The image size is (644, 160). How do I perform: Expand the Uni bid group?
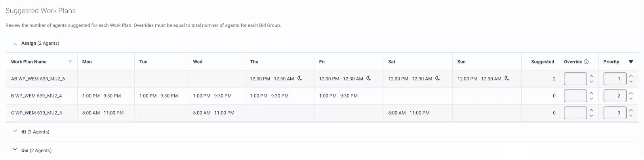15,150
